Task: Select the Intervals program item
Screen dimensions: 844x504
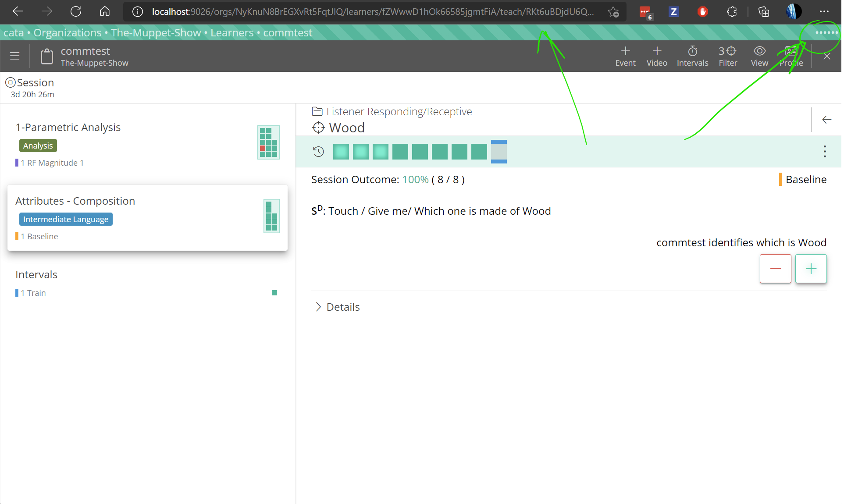Action: tap(36, 275)
